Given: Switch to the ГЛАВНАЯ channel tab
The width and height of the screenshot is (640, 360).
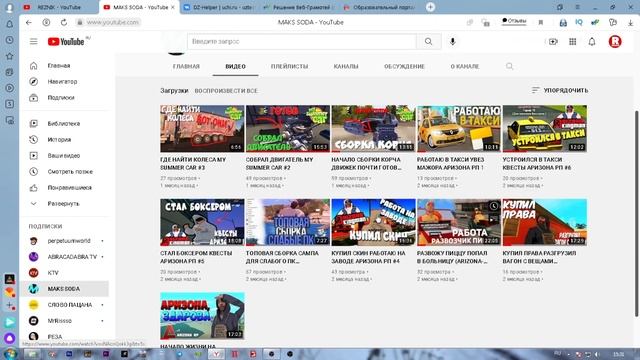Looking at the screenshot, I should tap(186, 66).
